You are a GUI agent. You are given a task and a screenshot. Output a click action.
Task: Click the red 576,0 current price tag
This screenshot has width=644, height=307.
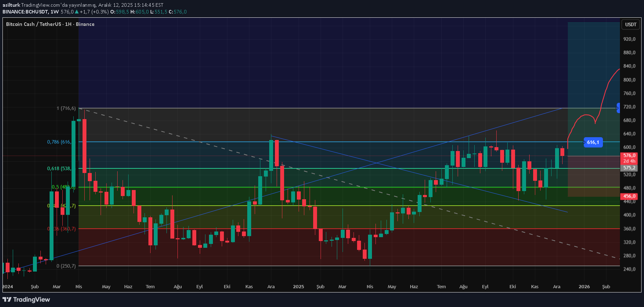(629, 155)
